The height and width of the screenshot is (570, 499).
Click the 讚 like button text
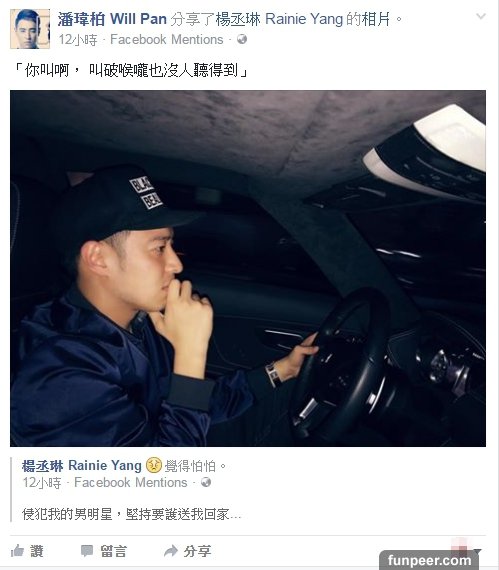pos(37,551)
